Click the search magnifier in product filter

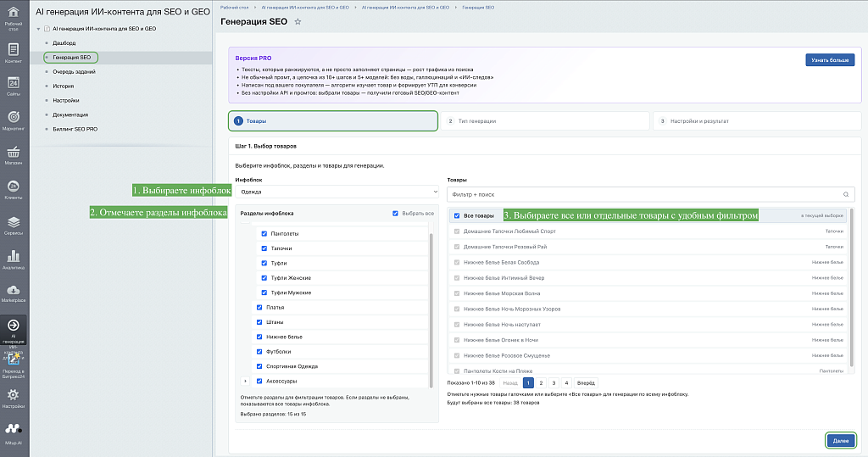point(846,194)
